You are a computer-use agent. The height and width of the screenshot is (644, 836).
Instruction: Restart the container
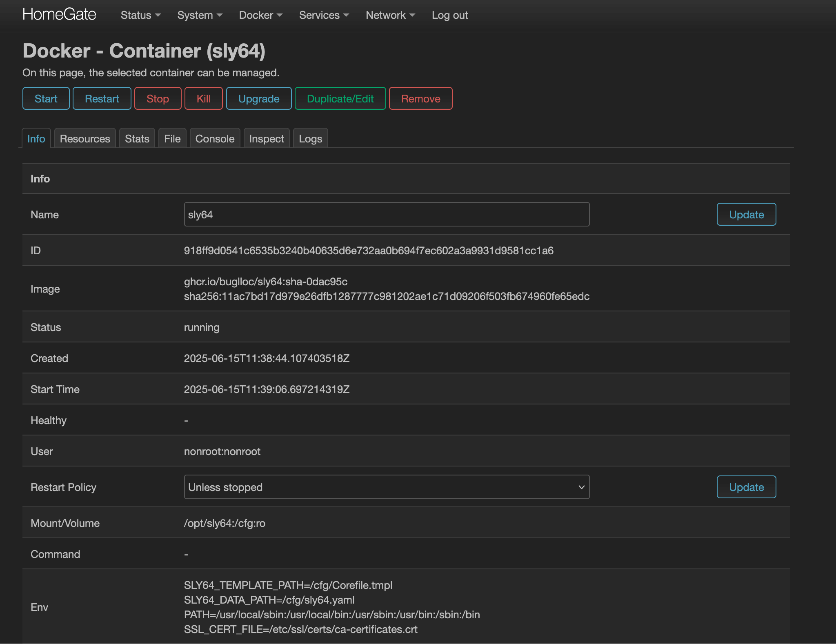102,98
